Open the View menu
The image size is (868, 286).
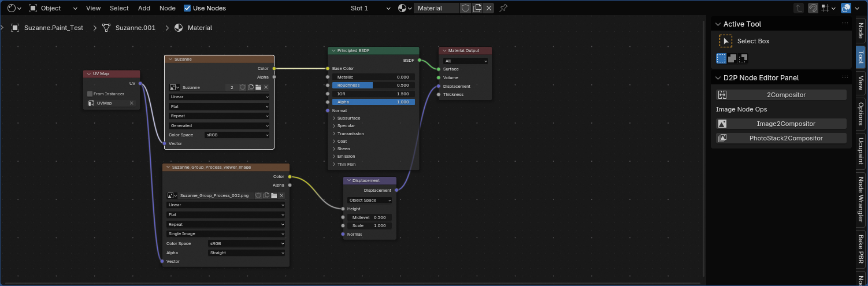[93, 8]
